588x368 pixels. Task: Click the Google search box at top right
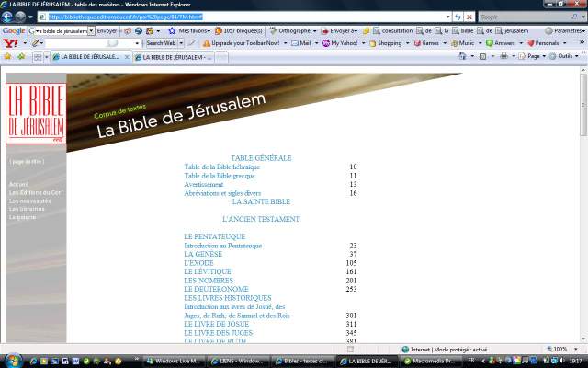click(525, 17)
